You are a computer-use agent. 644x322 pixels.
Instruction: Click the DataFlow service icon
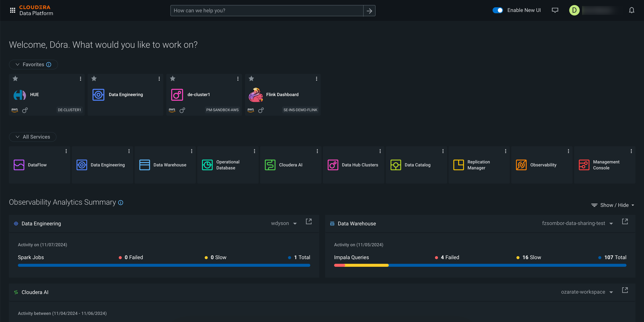coord(19,165)
